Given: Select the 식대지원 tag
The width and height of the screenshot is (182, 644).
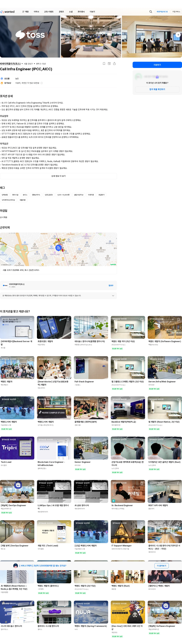Looking at the screenshot, I should point(91,195).
